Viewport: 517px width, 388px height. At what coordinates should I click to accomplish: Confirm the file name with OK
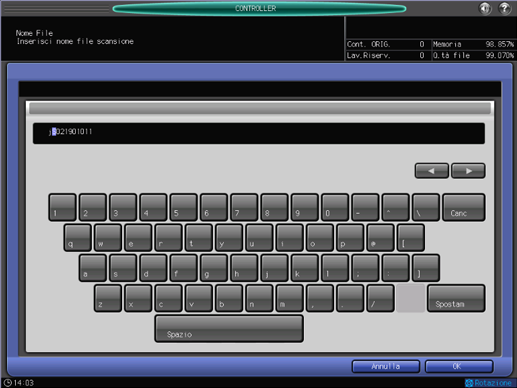coord(459,366)
